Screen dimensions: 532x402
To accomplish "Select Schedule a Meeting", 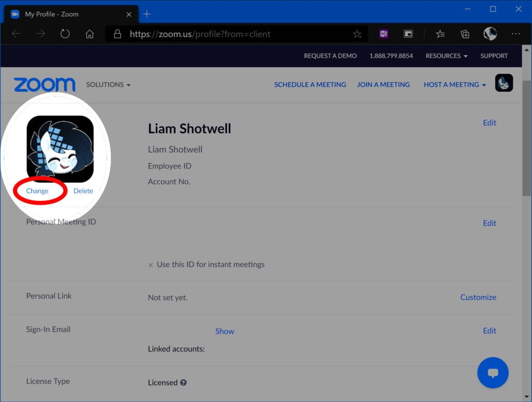I will pyautogui.click(x=310, y=85).
